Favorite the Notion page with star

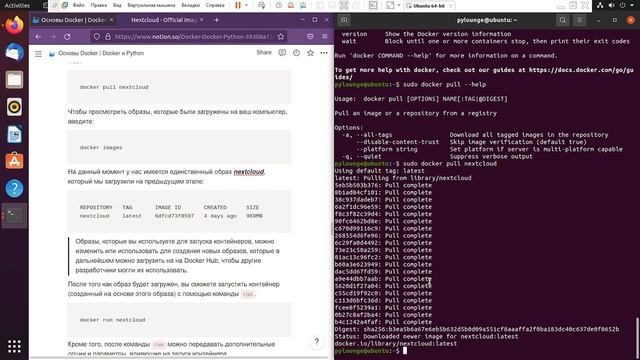point(310,53)
